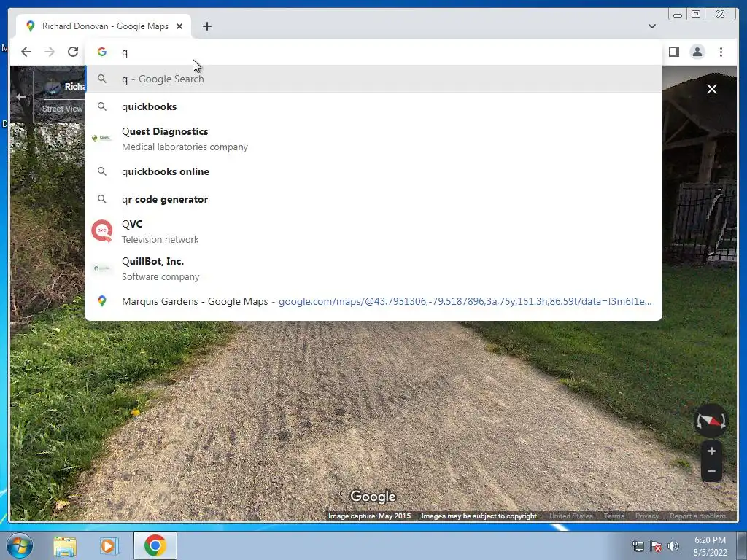Reload the page with the refresh icon
Viewport: 747px width, 560px height.
pyautogui.click(x=73, y=52)
